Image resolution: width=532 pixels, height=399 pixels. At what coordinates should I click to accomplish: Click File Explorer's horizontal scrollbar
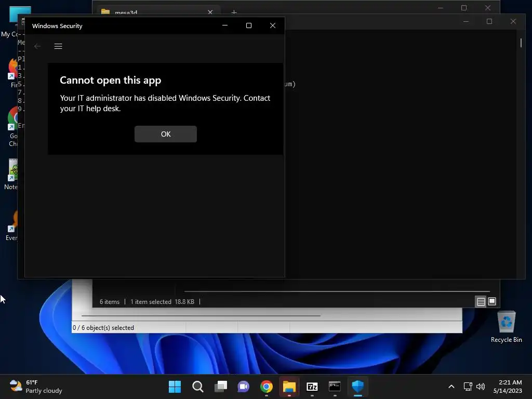[x=337, y=291]
